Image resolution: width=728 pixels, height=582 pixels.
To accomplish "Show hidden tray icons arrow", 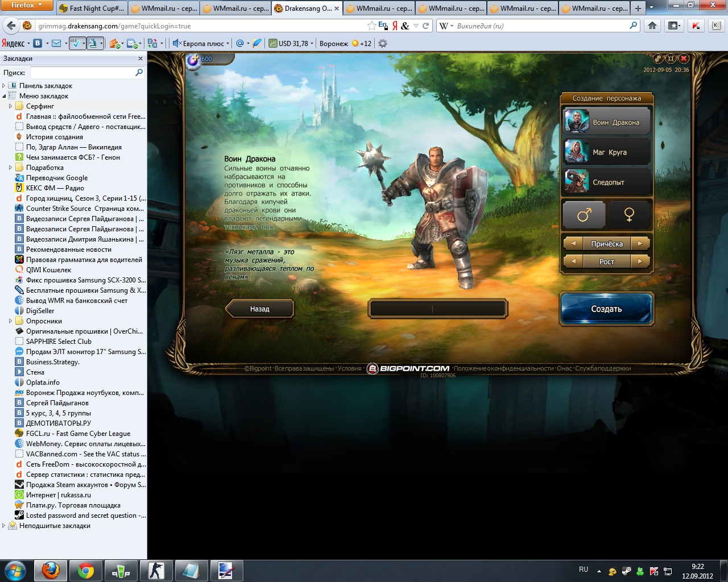I will (x=599, y=571).
